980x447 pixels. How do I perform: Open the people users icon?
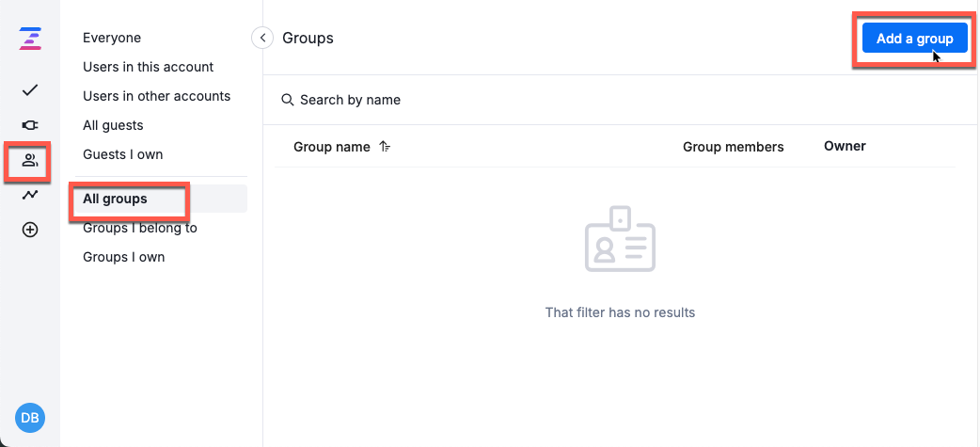[x=30, y=161]
